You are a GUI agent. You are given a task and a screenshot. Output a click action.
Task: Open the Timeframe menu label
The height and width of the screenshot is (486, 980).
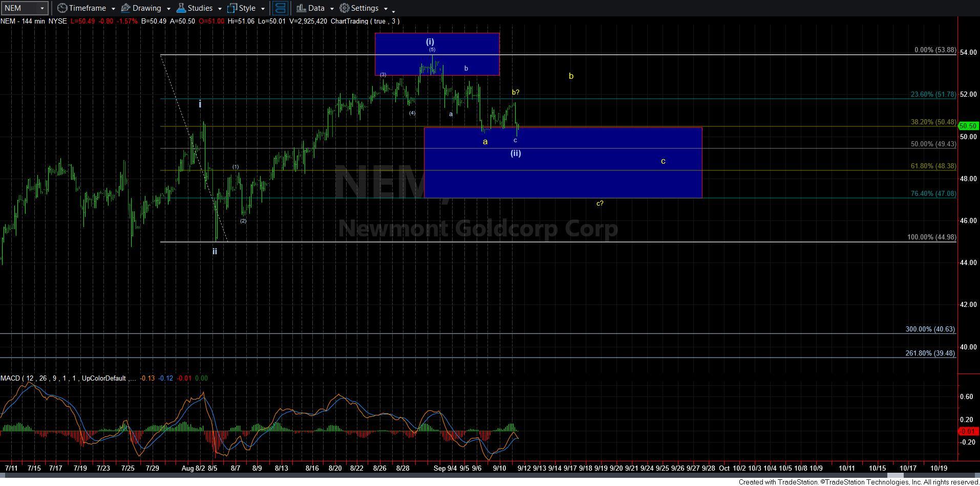[87, 8]
